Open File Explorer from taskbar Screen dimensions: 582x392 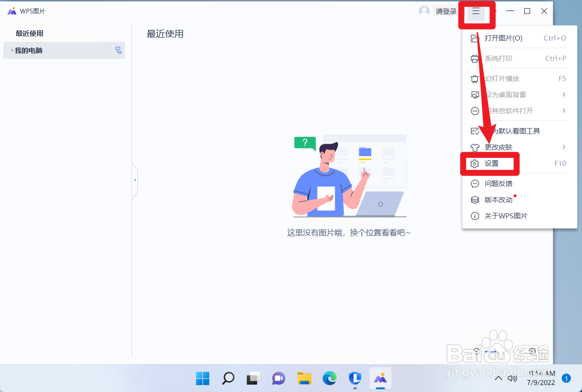tap(304, 378)
